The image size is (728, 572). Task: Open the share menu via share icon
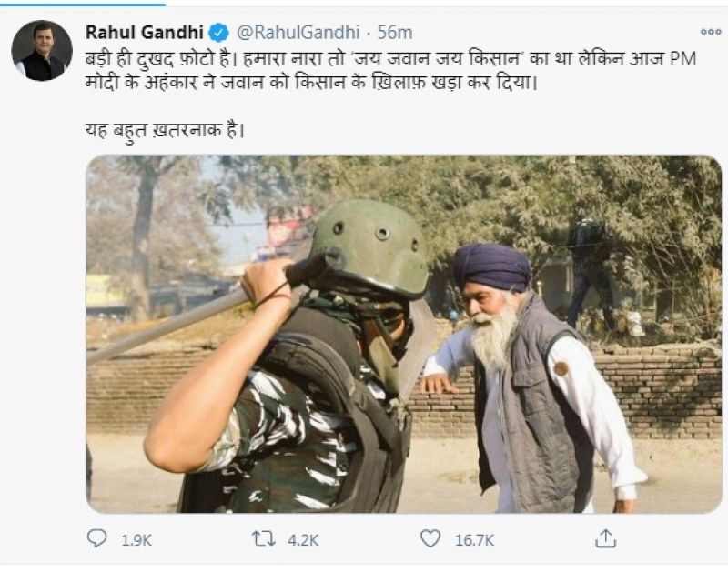click(x=605, y=539)
